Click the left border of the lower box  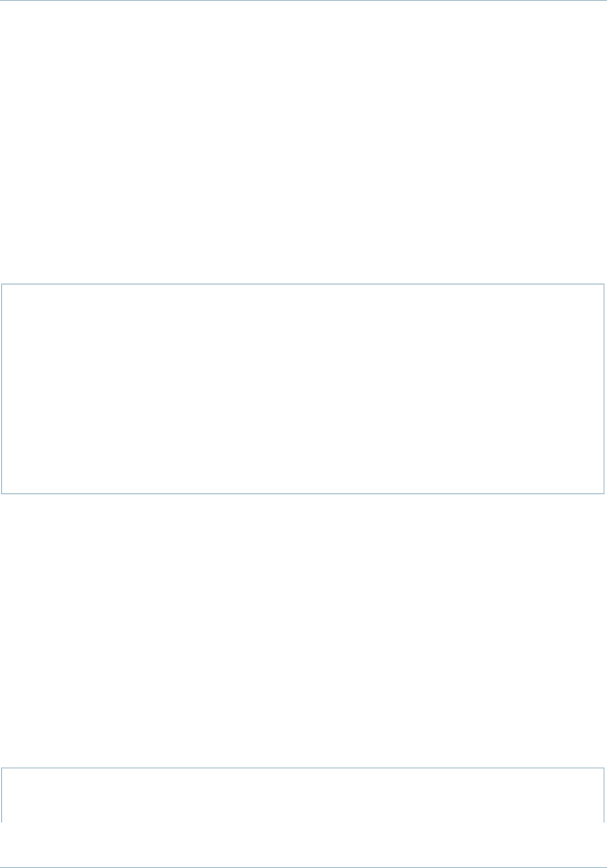tap(1, 795)
